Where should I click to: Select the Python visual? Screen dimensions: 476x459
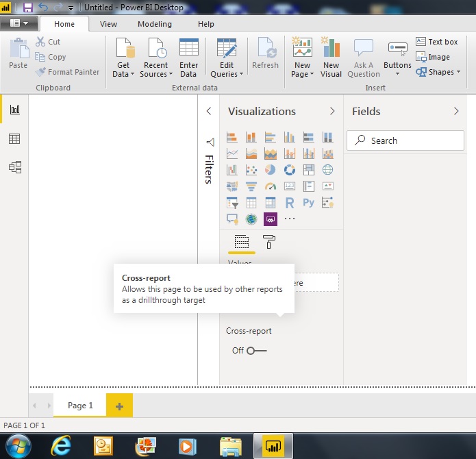tap(308, 203)
